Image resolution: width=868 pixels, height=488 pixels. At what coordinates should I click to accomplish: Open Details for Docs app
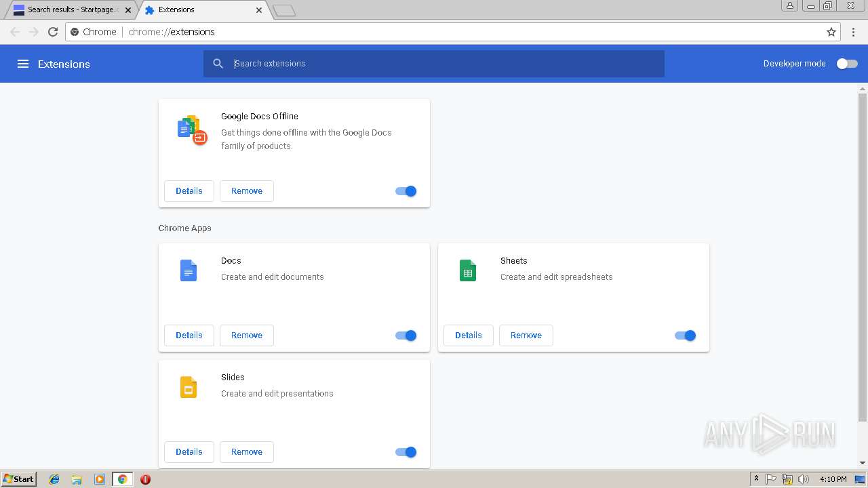[x=189, y=335]
